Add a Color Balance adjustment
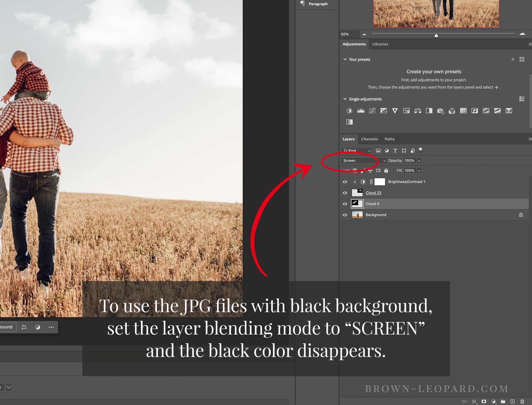 pyautogui.click(x=418, y=111)
